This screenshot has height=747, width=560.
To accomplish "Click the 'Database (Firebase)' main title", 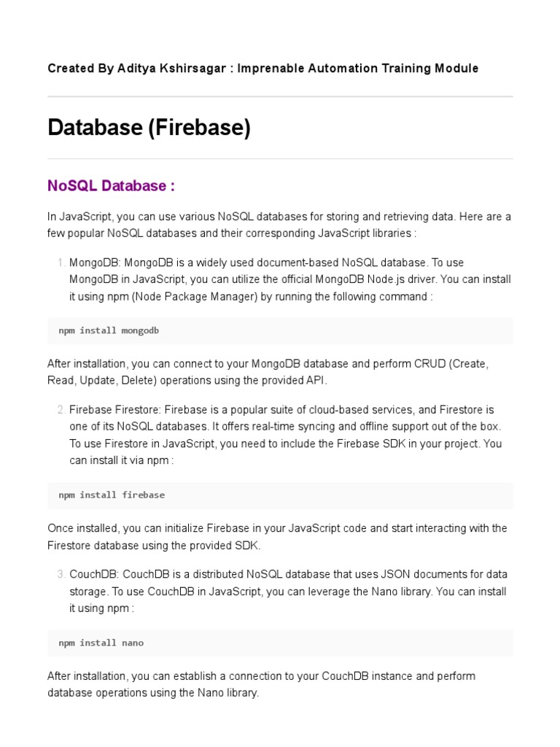I will [x=149, y=128].
